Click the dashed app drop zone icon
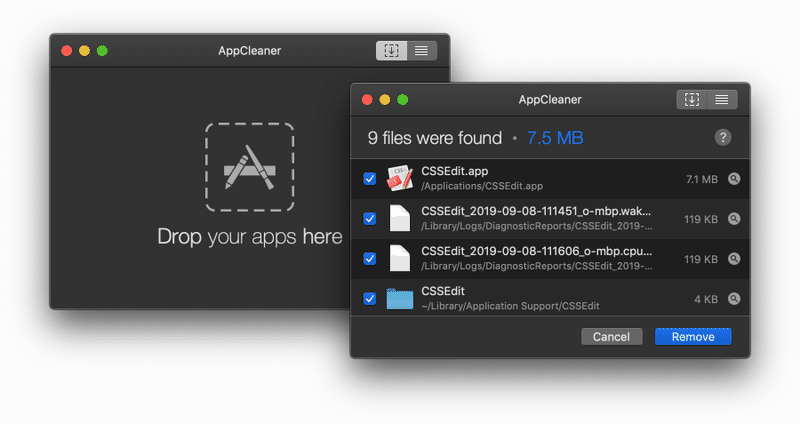This screenshot has width=800, height=424. click(249, 167)
